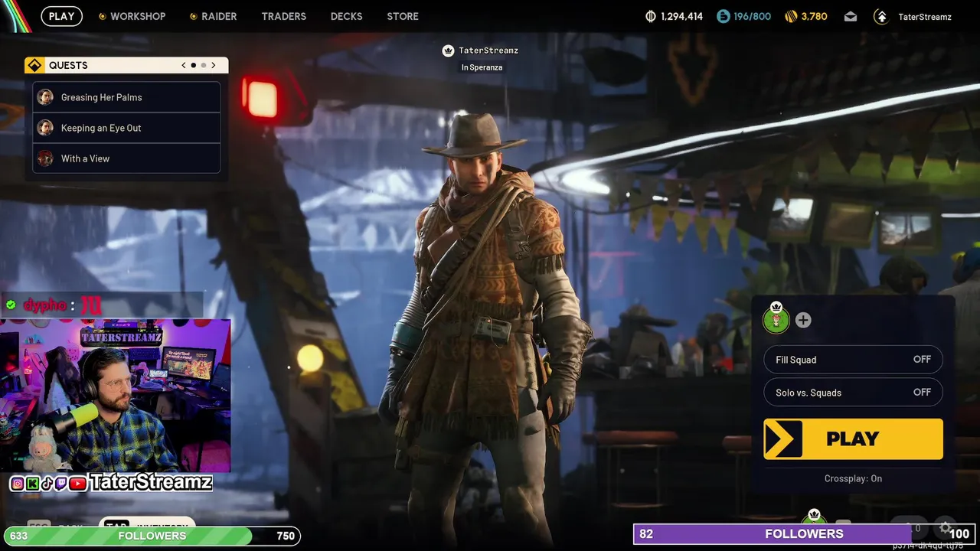980x551 pixels.
Task: Invite a squad member with plus button
Action: coord(803,320)
